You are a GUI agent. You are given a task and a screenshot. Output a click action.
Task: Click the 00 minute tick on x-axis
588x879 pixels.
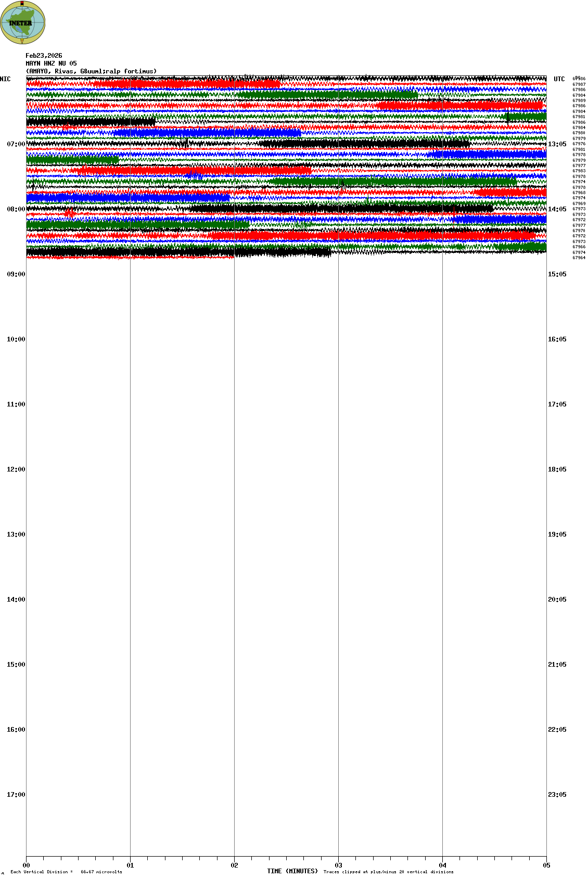tap(27, 865)
